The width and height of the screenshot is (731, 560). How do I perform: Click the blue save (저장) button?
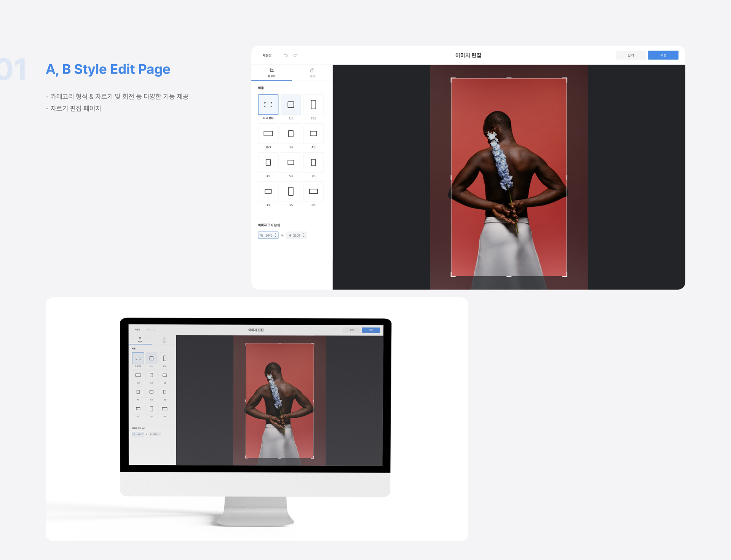point(663,55)
